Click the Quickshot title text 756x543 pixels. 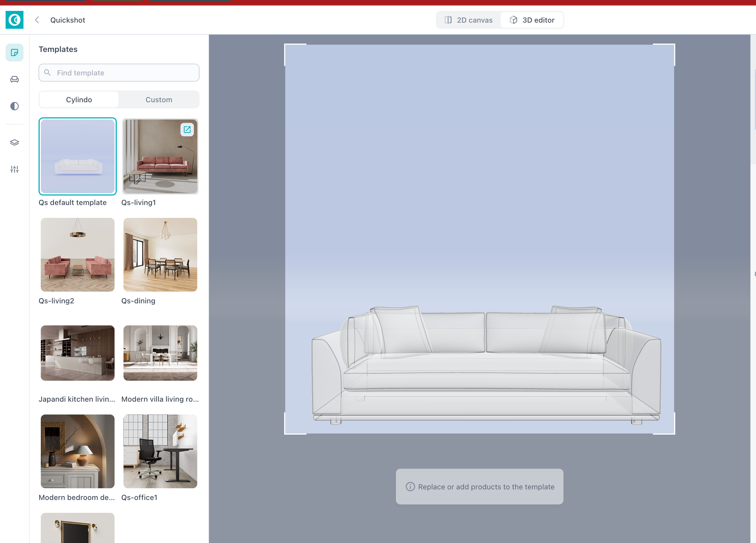point(68,20)
